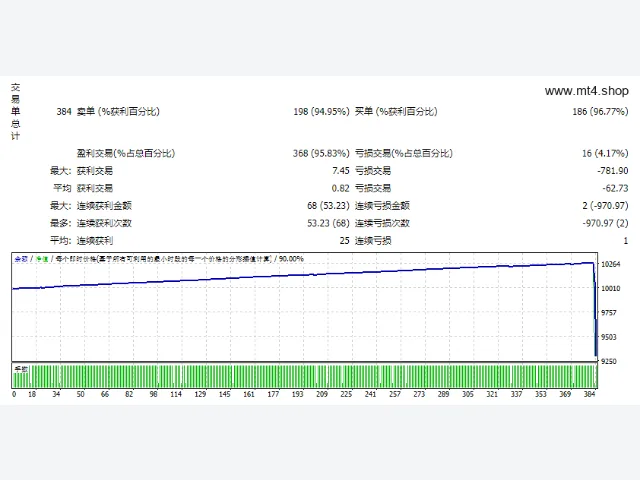Click the 241 x-axis label

[x=370, y=394]
